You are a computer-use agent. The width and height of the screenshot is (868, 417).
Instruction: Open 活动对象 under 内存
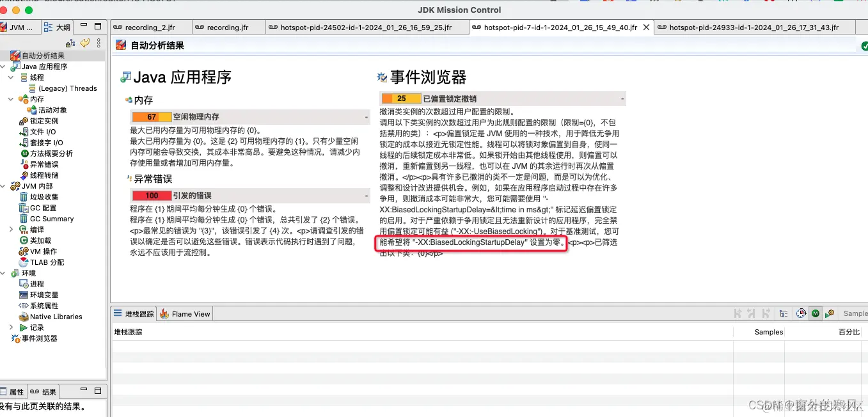pos(52,110)
